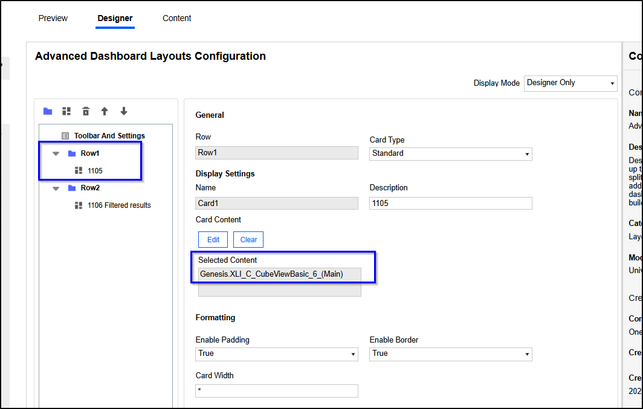Viewport: 643px width, 409px height.
Task: Switch to the Preview tab
Action: pos(53,18)
